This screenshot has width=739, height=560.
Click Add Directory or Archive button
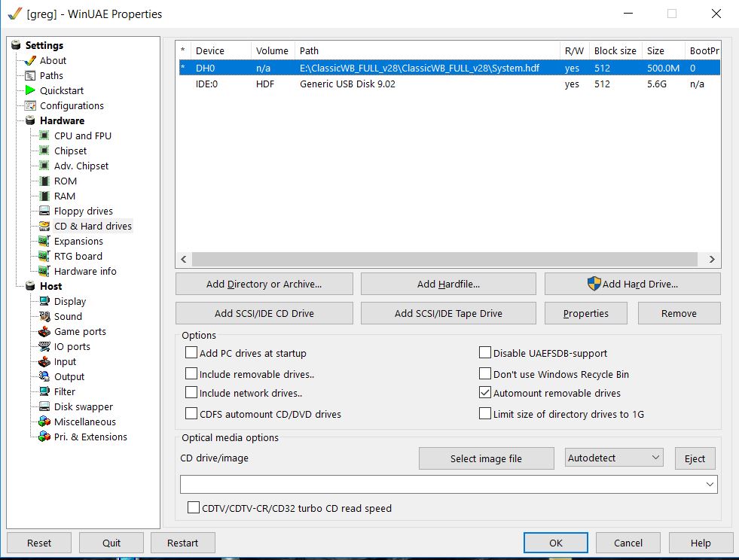click(x=264, y=284)
